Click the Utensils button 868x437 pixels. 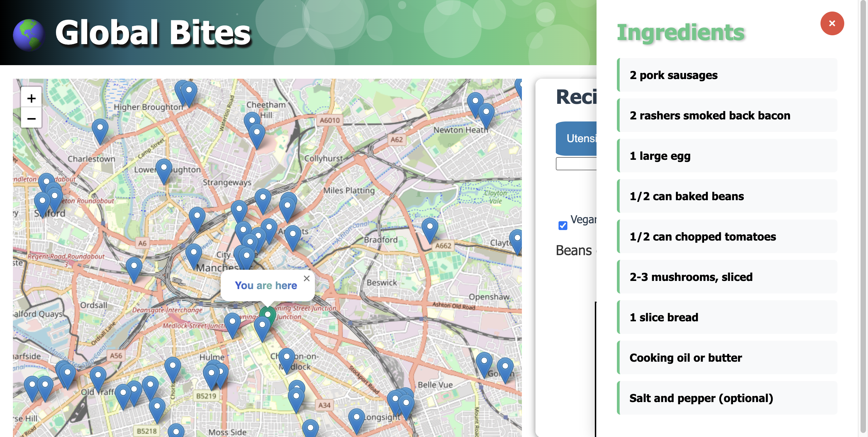click(577, 138)
